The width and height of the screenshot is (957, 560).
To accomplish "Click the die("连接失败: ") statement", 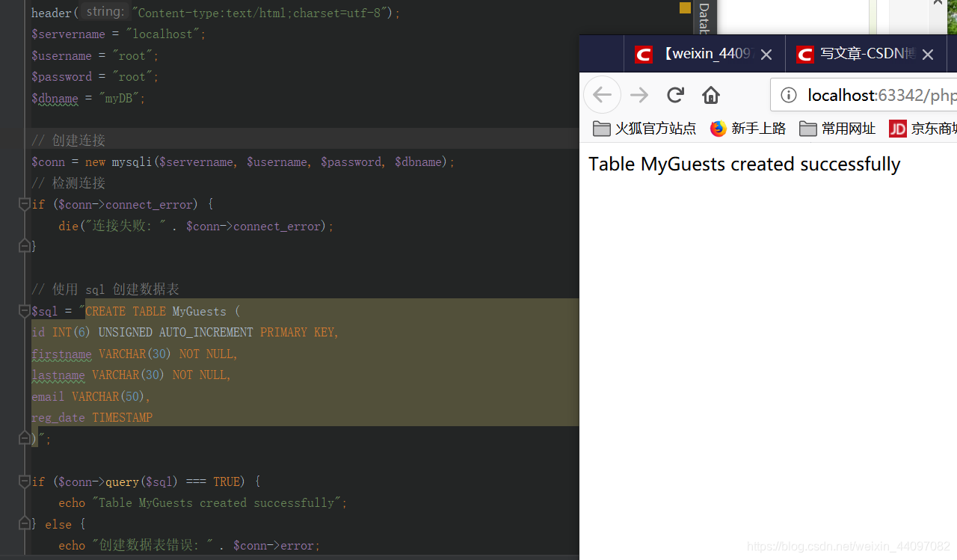I will click(196, 226).
